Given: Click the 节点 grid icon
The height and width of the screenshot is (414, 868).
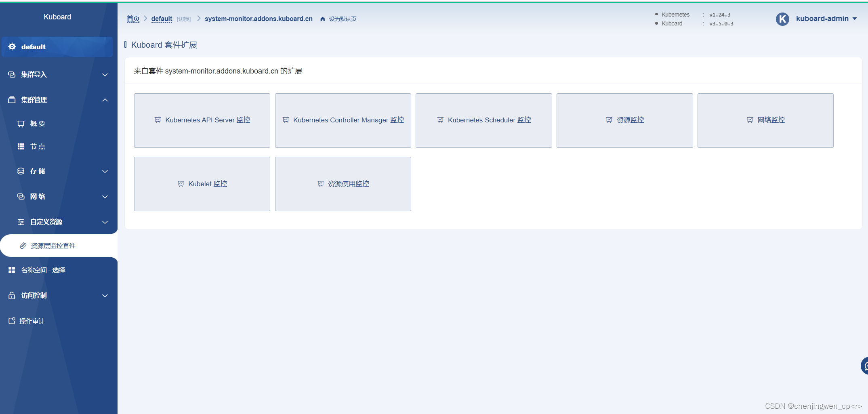Looking at the screenshot, I should point(21,146).
